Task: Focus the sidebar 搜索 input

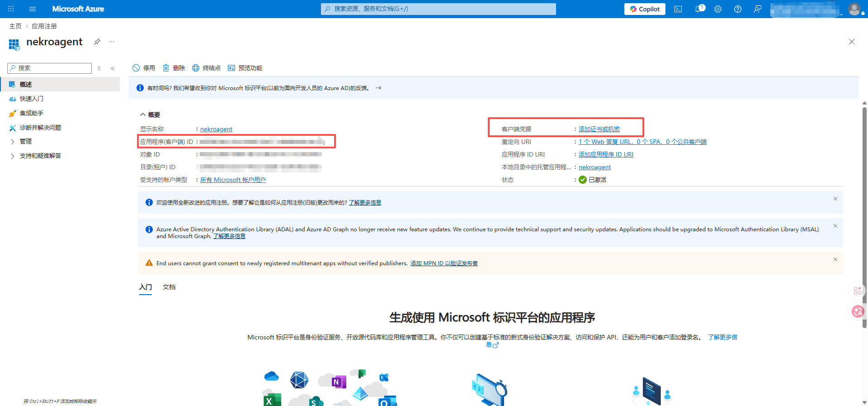Action: click(50, 68)
